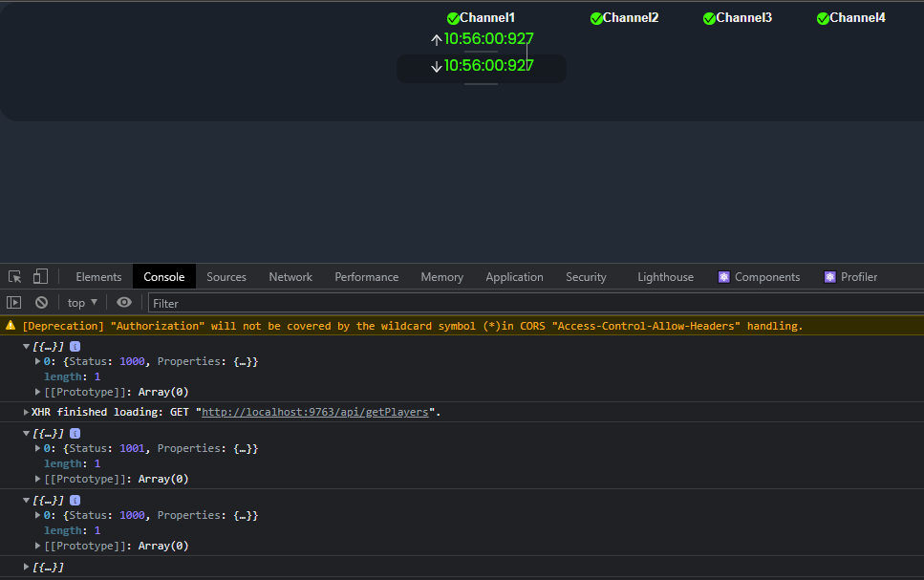Toggle the green check for Channel2

(596, 18)
